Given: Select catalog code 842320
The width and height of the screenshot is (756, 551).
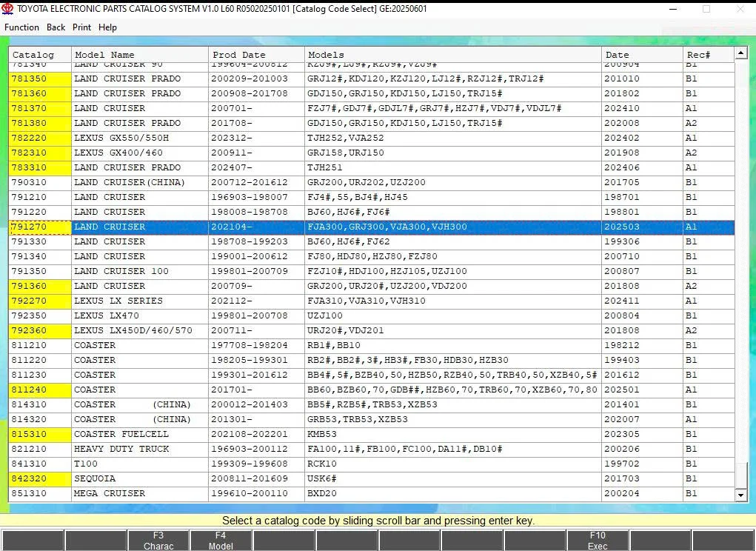Looking at the screenshot, I should (x=40, y=478).
